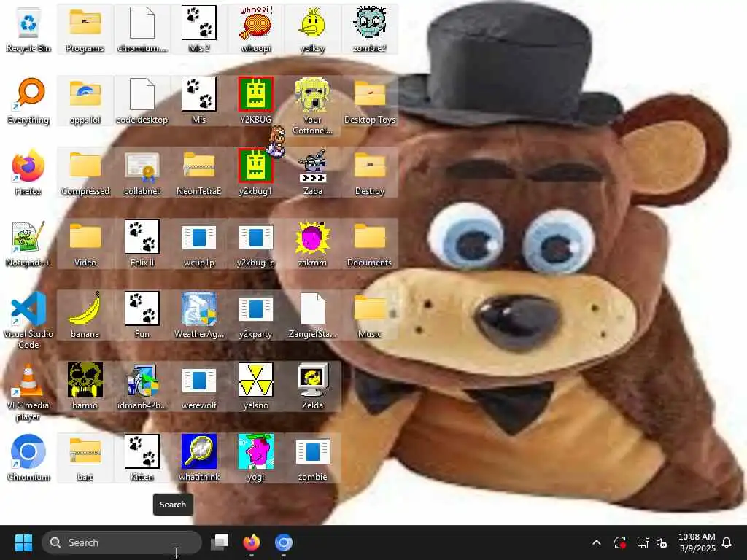Select the VLC media player shortcut
The height and width of the screenshot is (560, 747).
pos(28,392)
